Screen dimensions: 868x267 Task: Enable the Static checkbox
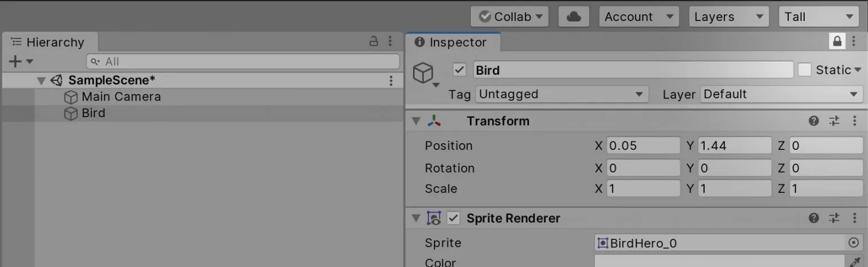point(804,70)
